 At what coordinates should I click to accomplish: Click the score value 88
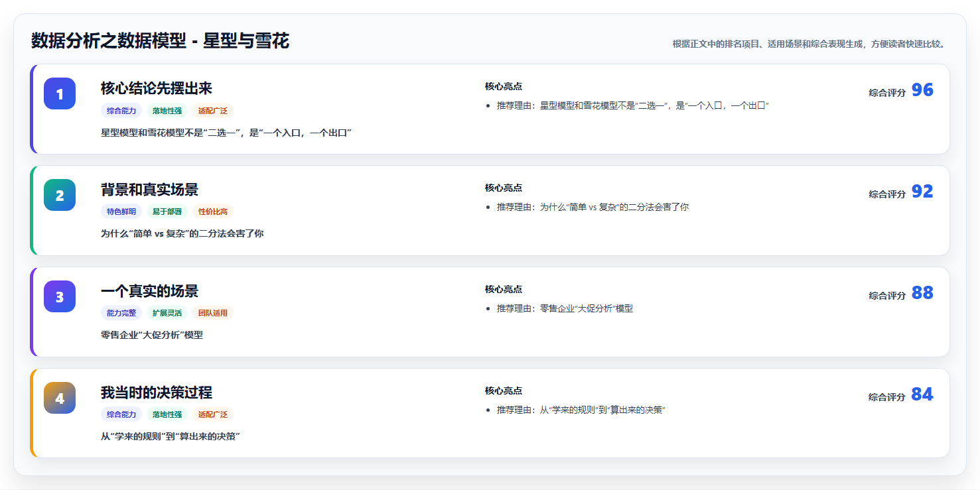922,293
